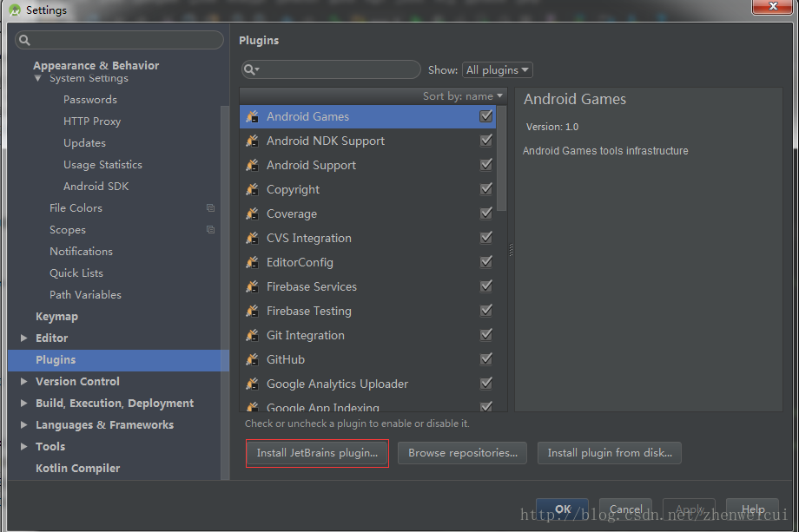The image size is (799, 532).
Task: Click the settings tree vertical scrollbar
Action: [x=225, y=292]
